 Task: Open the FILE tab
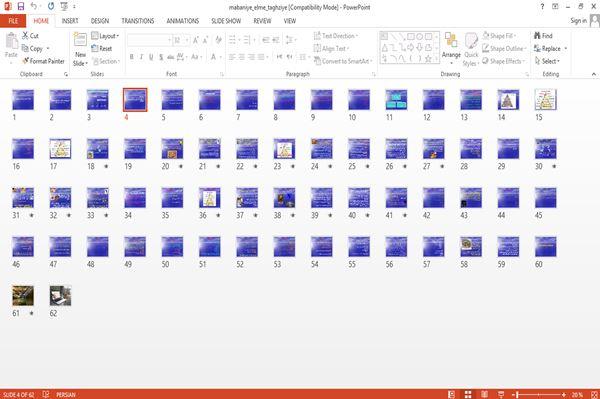13,21
